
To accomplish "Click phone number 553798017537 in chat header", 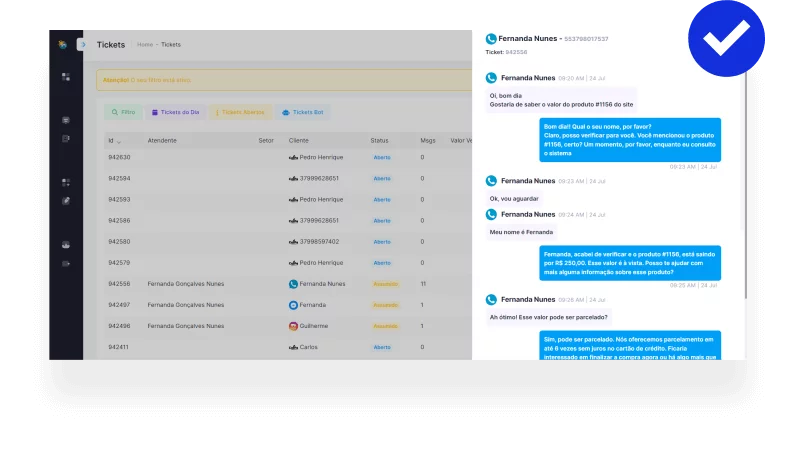I will coord(586,39).
